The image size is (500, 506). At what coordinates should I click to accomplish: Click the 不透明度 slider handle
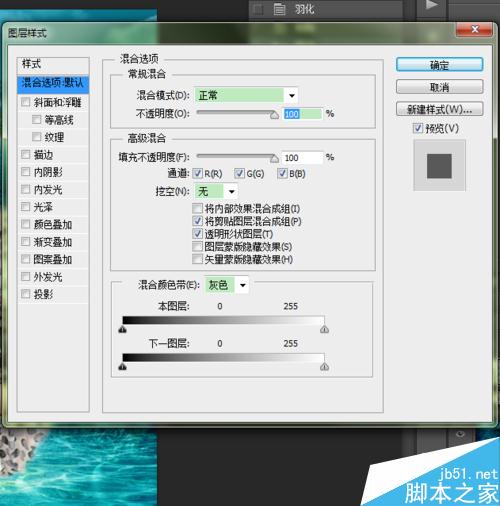274,115
